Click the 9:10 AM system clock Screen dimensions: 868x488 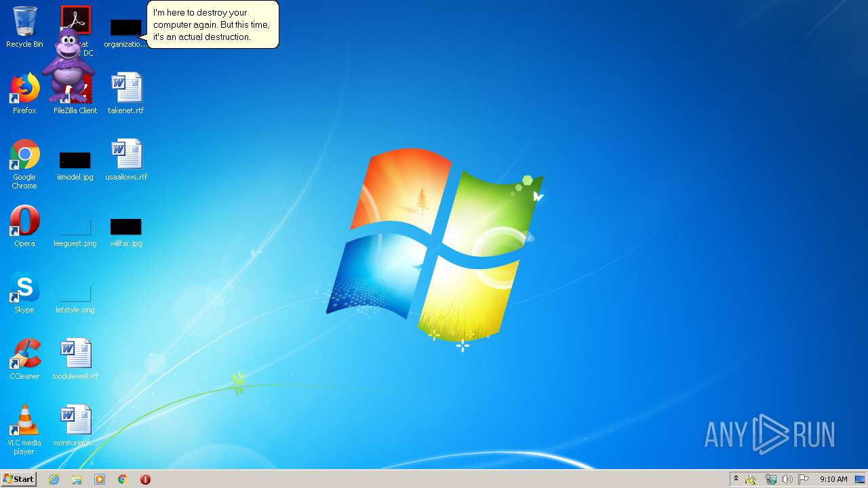pos(833,479)
